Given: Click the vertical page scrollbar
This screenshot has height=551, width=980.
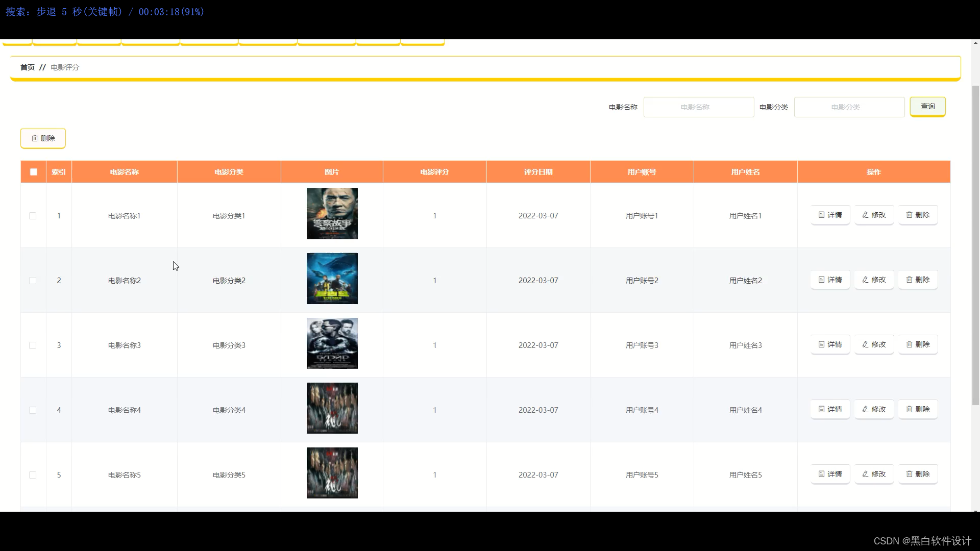Looking at the screenshot, I should pyautogui.click(x=975, y=245).
